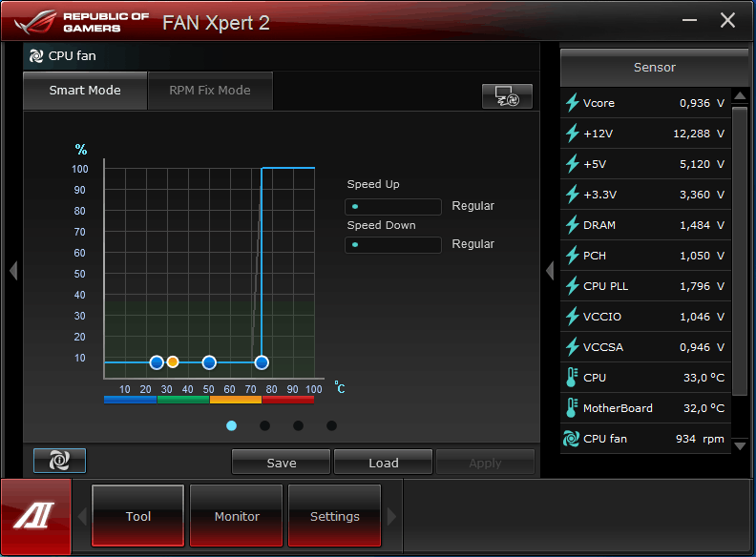Click the VCCSA lightning icon
Image resolution: width=756 pixels, height=557 pixels.
pos(573,347)
